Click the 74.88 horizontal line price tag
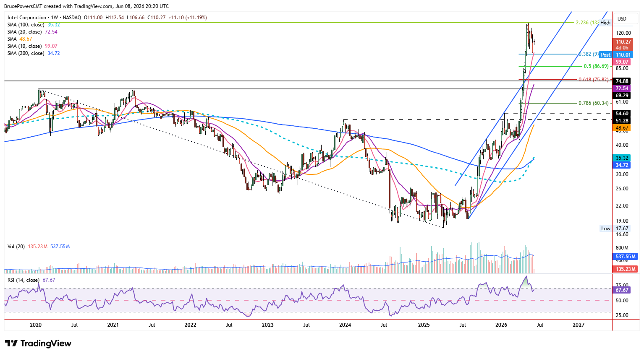 (x=622, y=81)
